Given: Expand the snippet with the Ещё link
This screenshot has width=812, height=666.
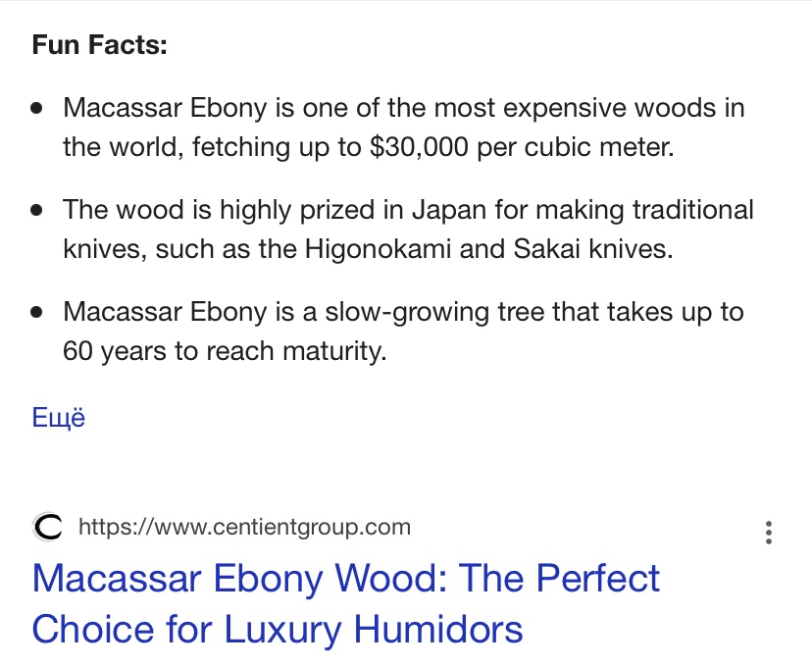Looking at the screenshot, I should click(59, 418).
